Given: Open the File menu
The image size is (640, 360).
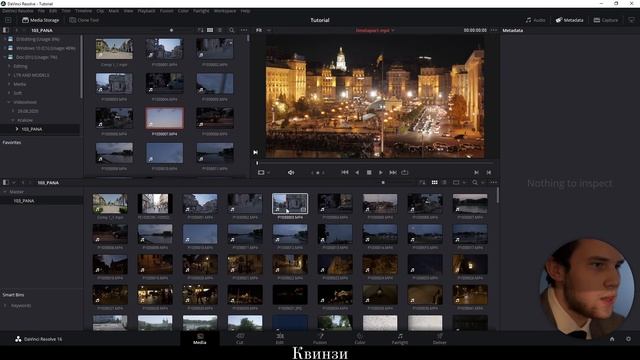Looking at the screenshot, I should coord(41,11).
